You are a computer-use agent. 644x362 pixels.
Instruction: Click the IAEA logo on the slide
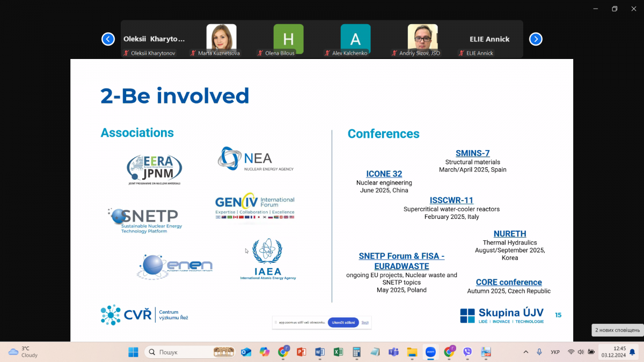(268, 260)
